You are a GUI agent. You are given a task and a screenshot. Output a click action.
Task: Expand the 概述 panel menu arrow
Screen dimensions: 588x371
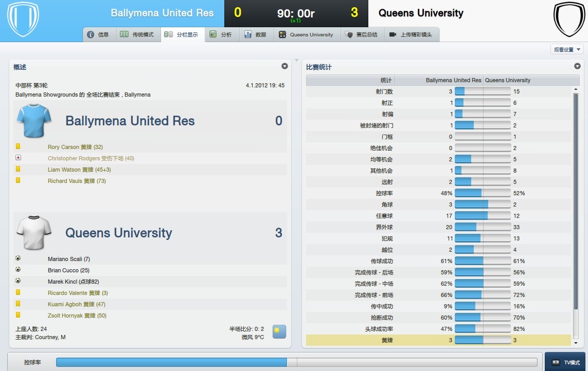point(284,66)
